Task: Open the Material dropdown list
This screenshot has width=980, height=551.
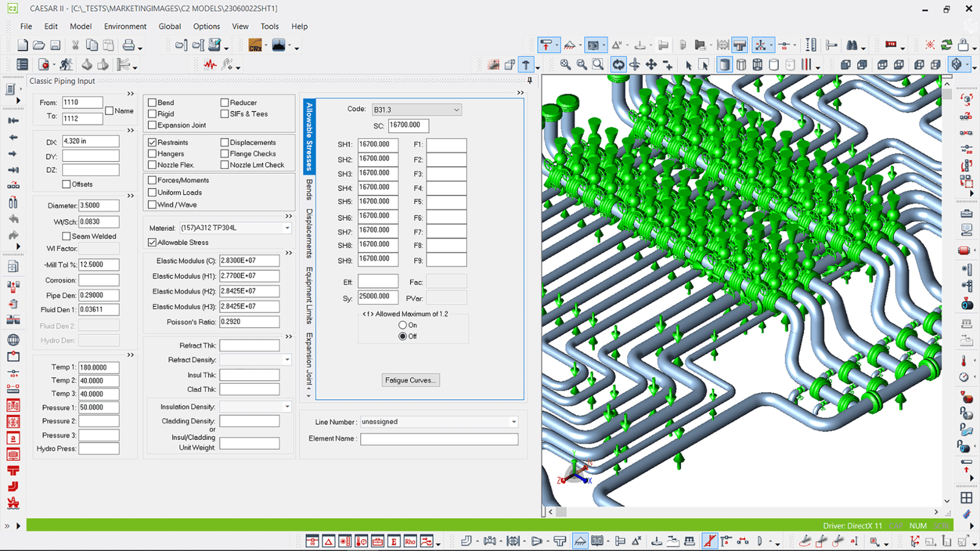Action: [x=287, y=228]
